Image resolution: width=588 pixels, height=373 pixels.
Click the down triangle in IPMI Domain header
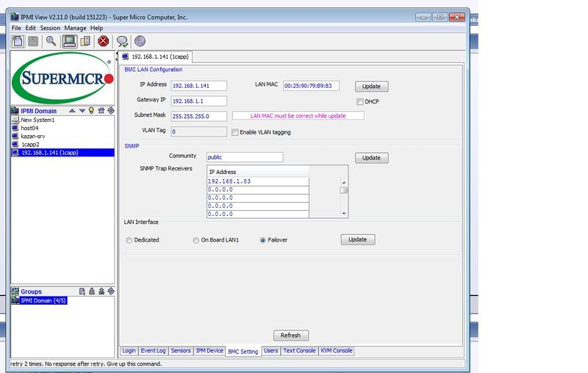82,111
